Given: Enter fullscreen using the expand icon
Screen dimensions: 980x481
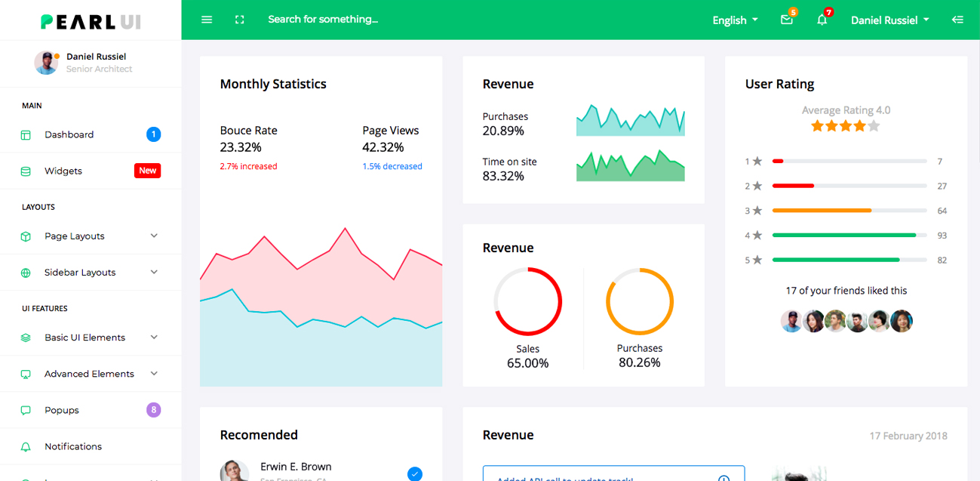Looking at the screenshot, I should pos(240,20).
